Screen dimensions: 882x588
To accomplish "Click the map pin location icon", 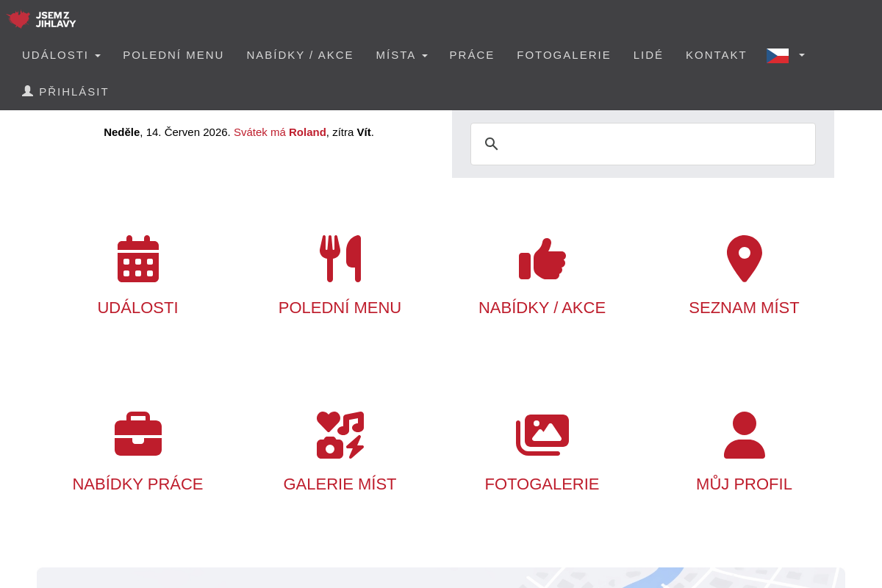I will 745,259.
